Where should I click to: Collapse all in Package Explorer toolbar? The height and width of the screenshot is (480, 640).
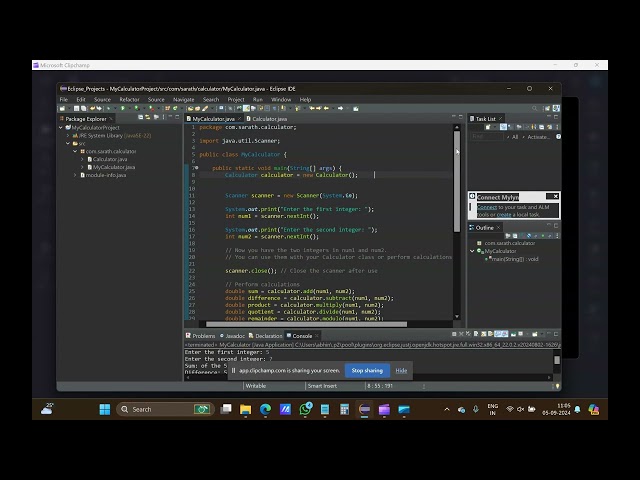click(140, 117)
